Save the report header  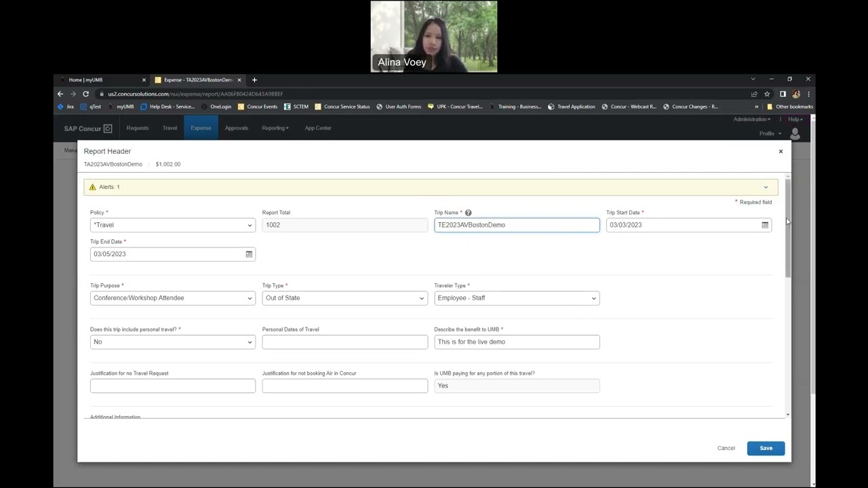766,448
